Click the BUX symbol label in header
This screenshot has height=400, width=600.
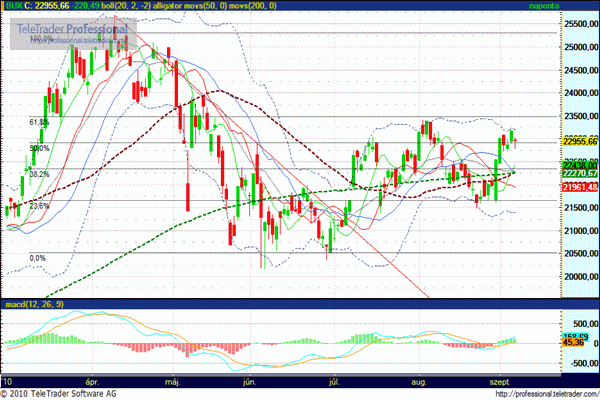[x=17, y=6]
